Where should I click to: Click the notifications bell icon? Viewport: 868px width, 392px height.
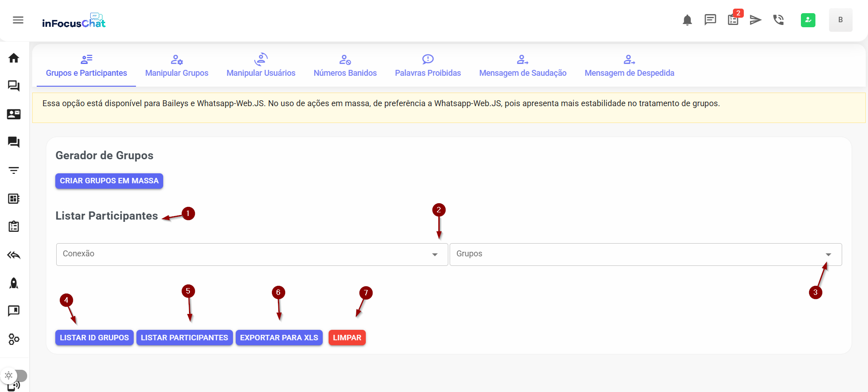tap(687, 20)
